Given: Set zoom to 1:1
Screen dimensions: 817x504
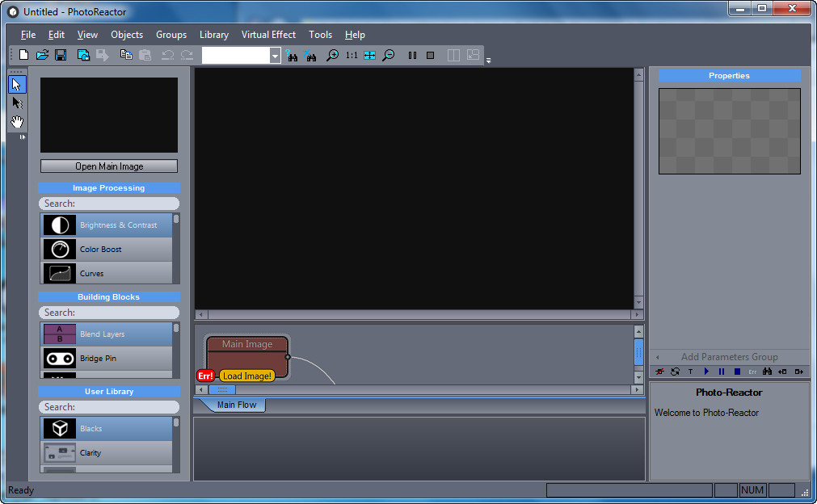Looking at the screenshot, I should [352, 55].
